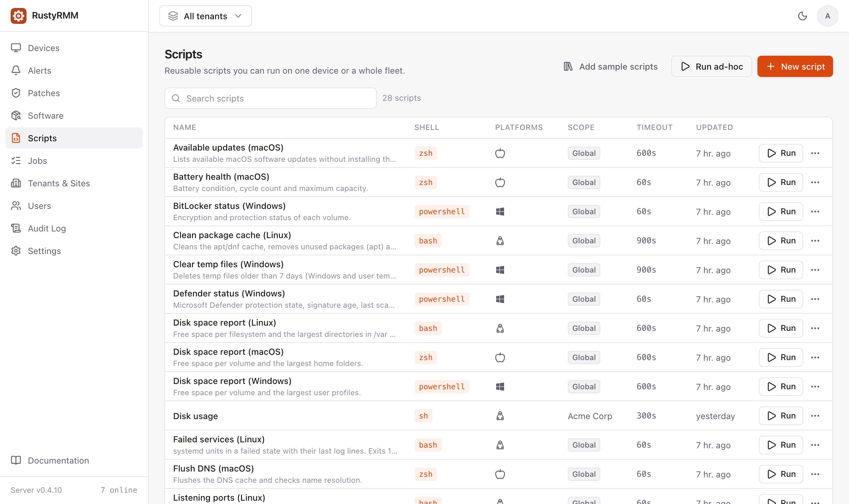The image size is (849, 504).
Task: Click the Tenants & Sites building icon
Action: (16, 183)
